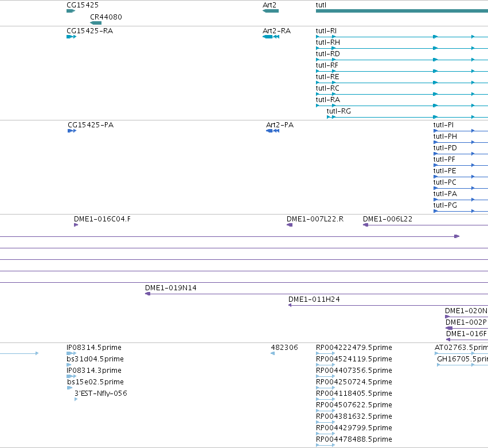Click the tutl-RF transcript label

[327, 65]
